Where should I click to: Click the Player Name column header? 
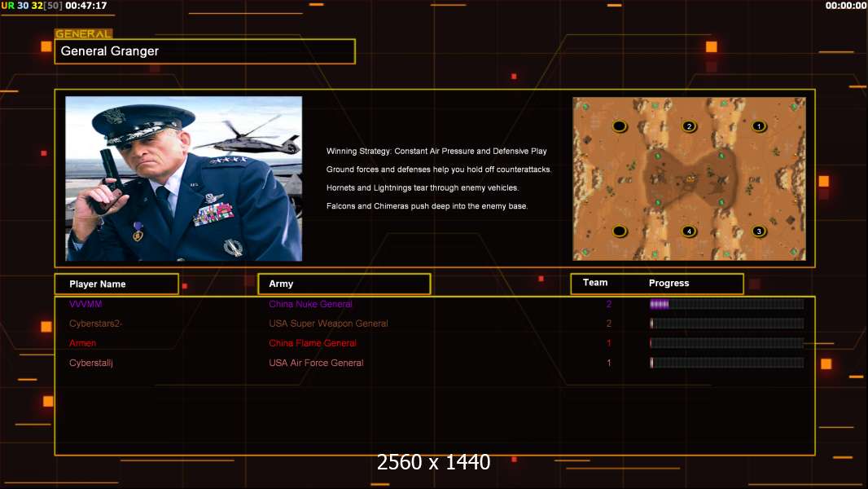click(x=116, y=284)
